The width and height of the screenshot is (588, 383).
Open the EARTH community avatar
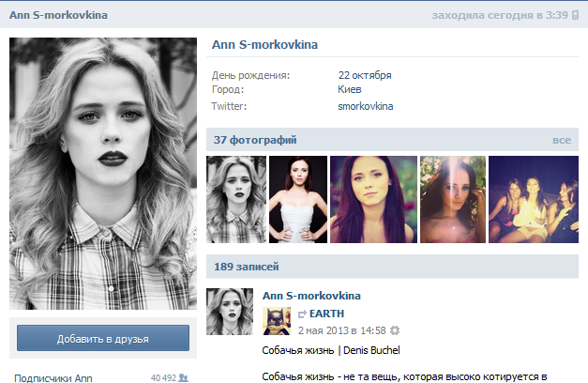coord(277,321)
